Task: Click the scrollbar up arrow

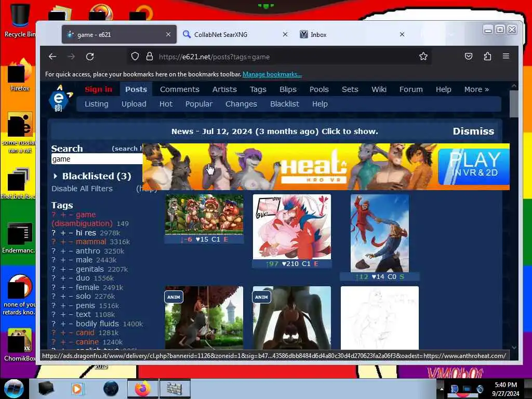Action: [x=514, y=86]
